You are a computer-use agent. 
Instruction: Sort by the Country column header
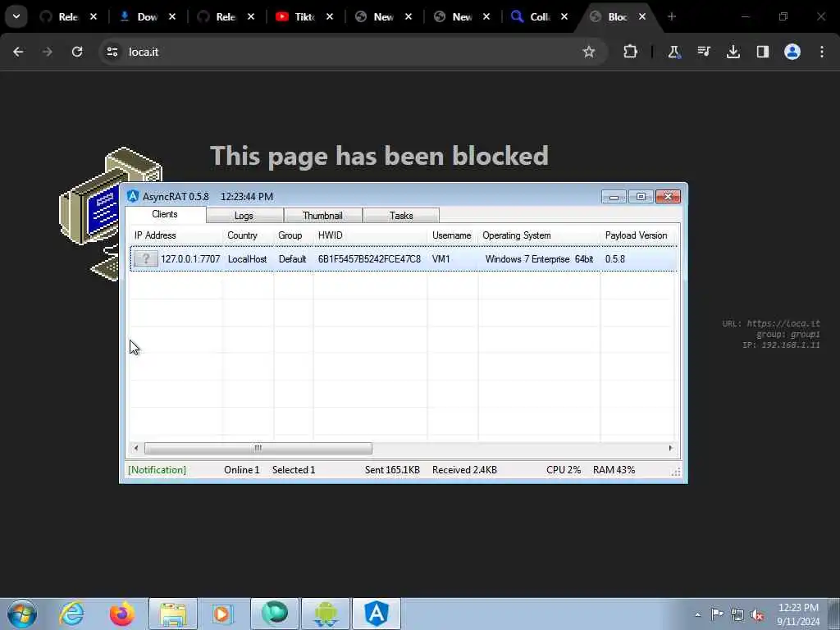coord(242,235)
